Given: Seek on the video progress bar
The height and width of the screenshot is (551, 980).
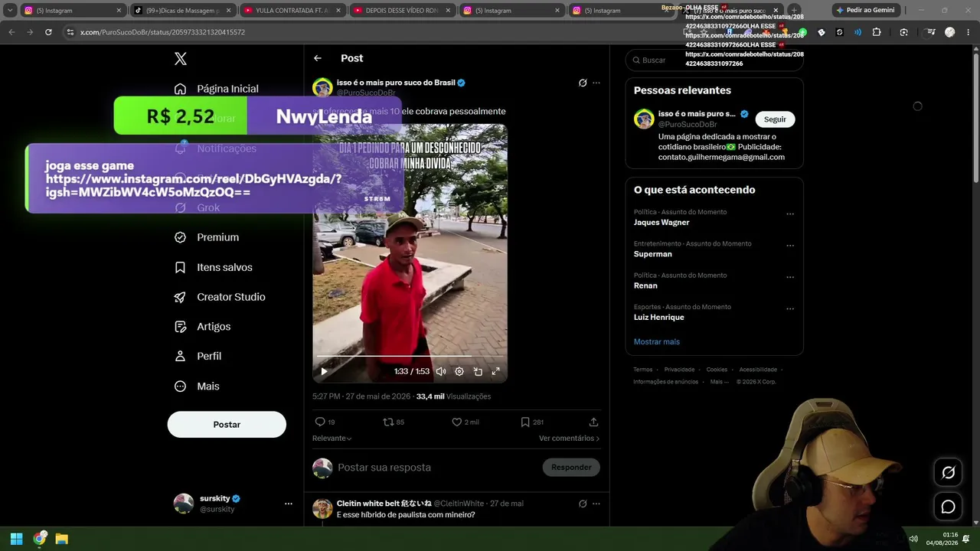Looking at the screenshot, I should click(410, 357).
